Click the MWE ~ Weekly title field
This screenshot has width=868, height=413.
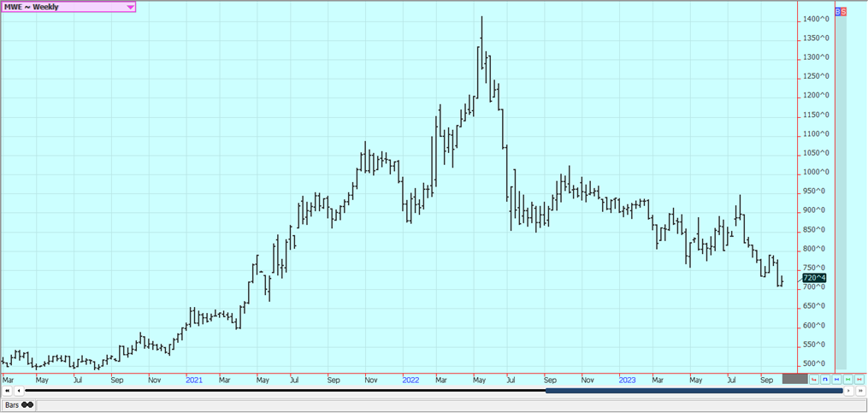68,7
